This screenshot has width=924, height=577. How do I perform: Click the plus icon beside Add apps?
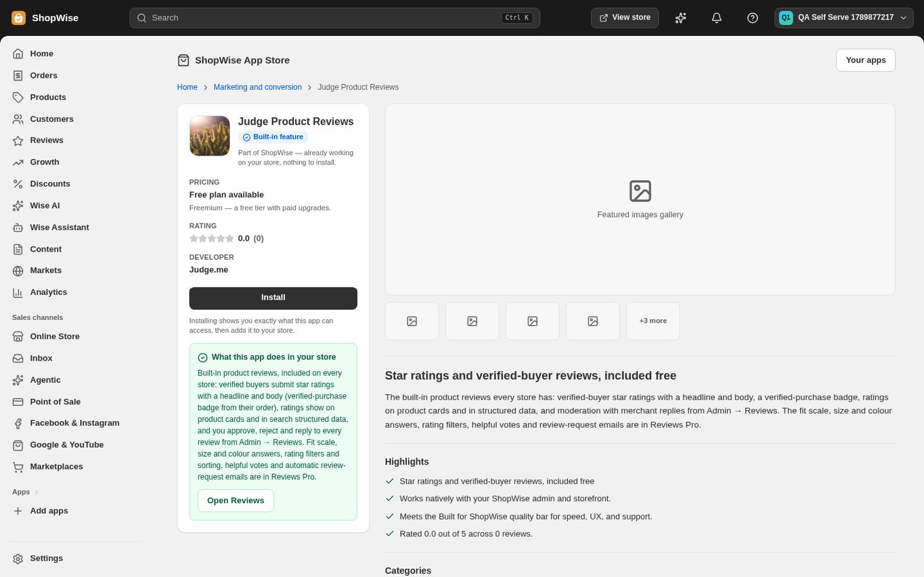tap(18, 511)
